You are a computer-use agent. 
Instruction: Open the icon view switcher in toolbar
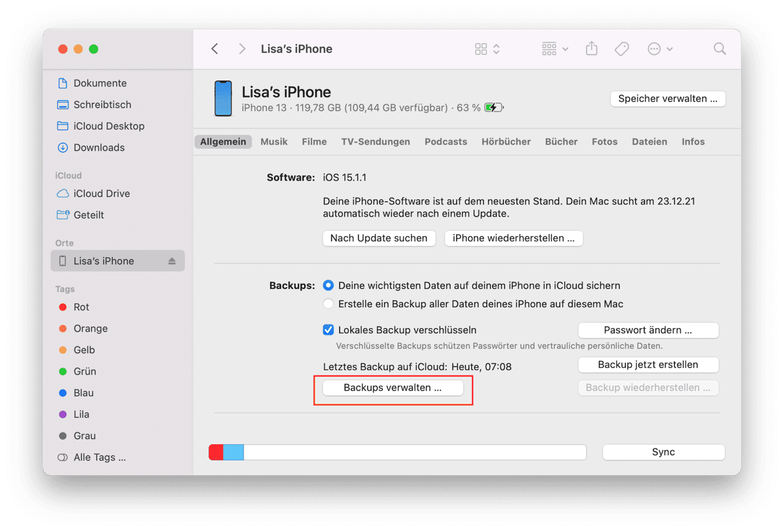(x=487, y=49)
